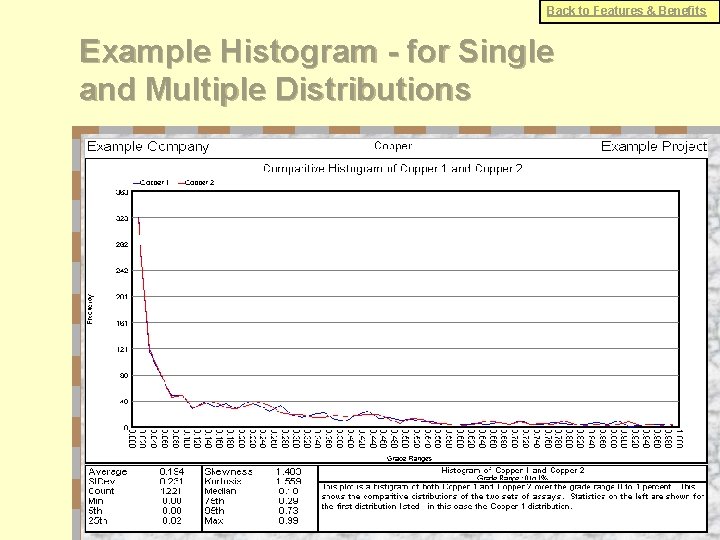Click the Copper 1 legend entry
This screenshot has height=540, width=720.
151,182
